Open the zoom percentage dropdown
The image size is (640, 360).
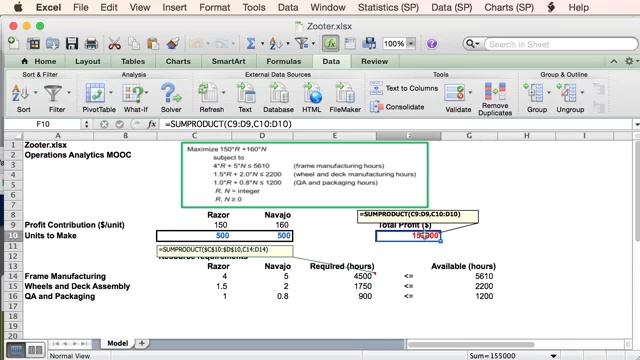pos(411,43)
